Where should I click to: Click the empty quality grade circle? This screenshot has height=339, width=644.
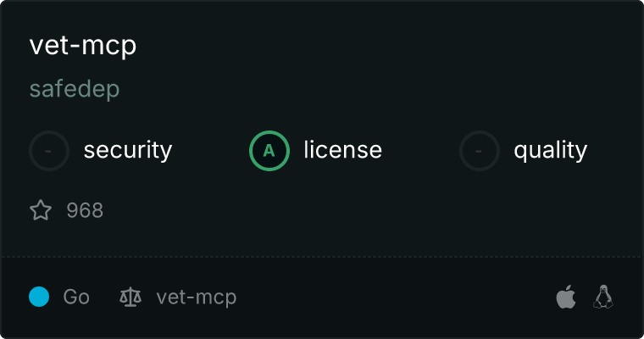tap(480, 151)
